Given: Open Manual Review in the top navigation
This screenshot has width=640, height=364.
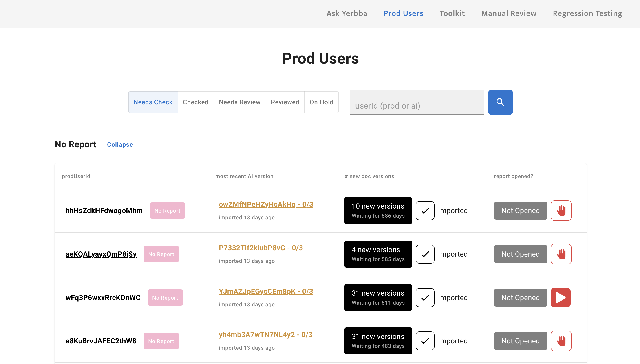Looking at the screenshot, I should pos(509,13).
